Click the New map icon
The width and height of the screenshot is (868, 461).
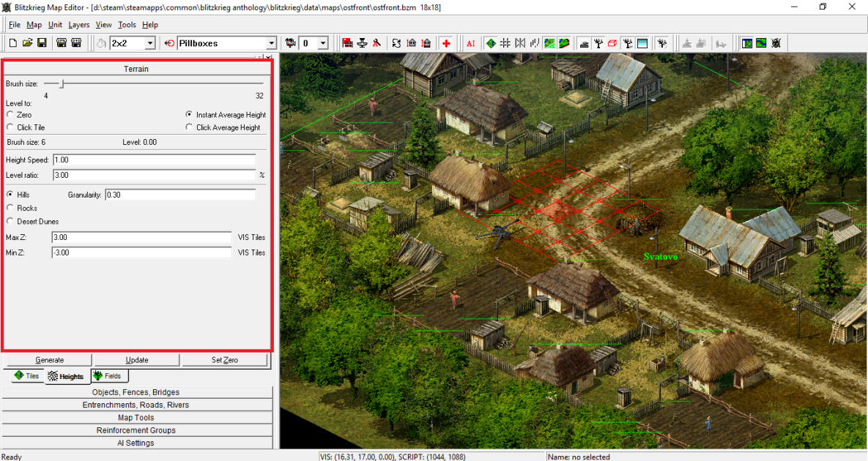click(x=12, y=43)
